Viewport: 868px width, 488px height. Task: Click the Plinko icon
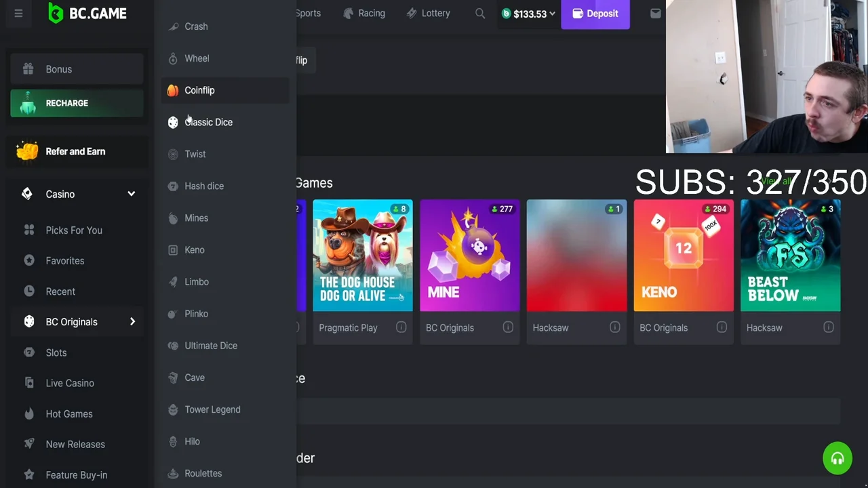173,313
